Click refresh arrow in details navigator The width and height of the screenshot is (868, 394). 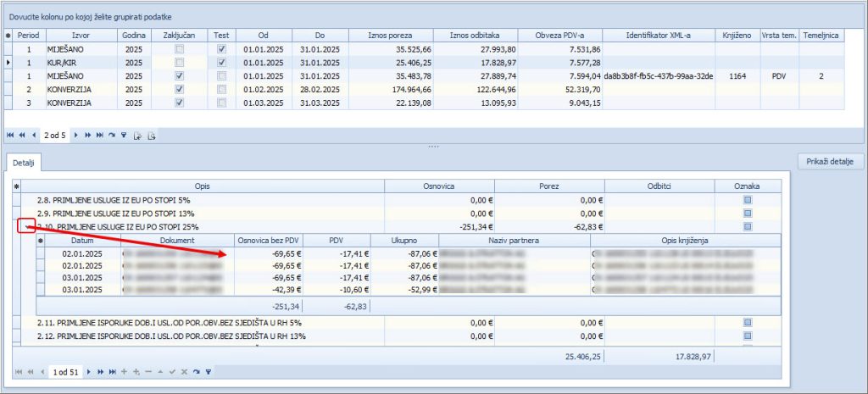tap(196, 372)
